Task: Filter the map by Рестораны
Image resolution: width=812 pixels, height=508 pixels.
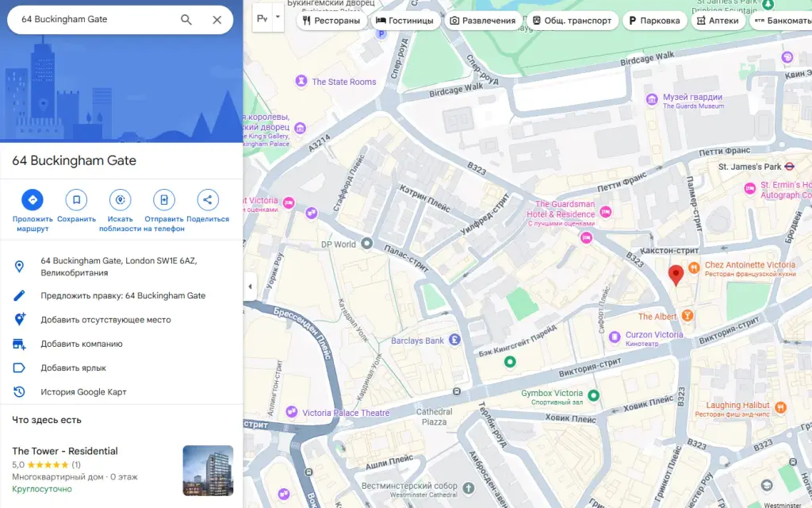Action: tap(331, 21)
